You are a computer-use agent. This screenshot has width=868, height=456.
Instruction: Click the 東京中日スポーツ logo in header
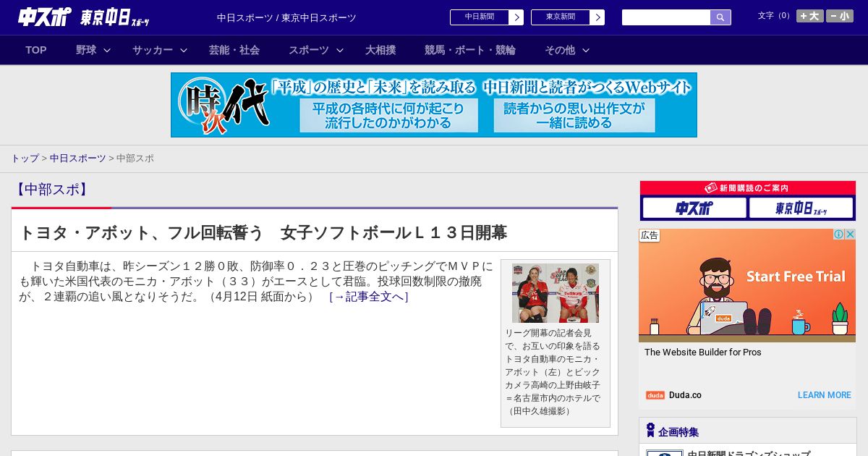pos(115,17)
